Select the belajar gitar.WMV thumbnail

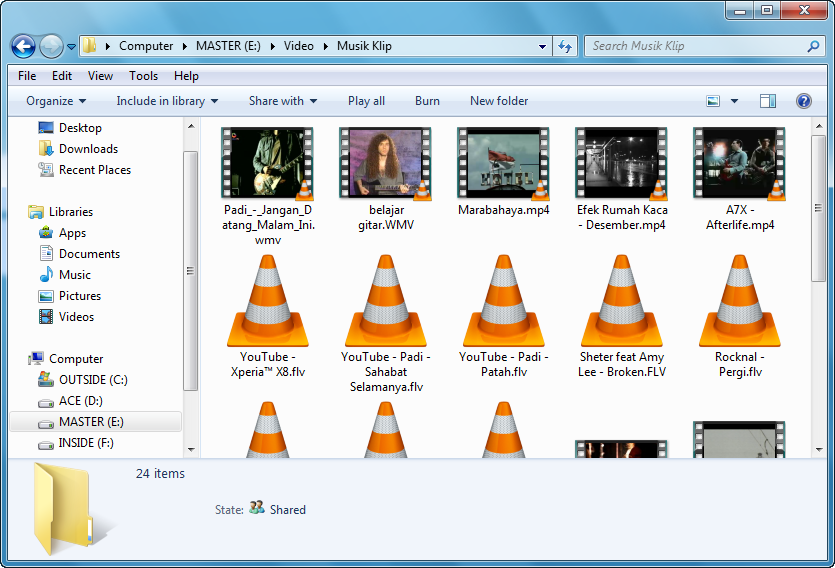(x=386, y=163)
